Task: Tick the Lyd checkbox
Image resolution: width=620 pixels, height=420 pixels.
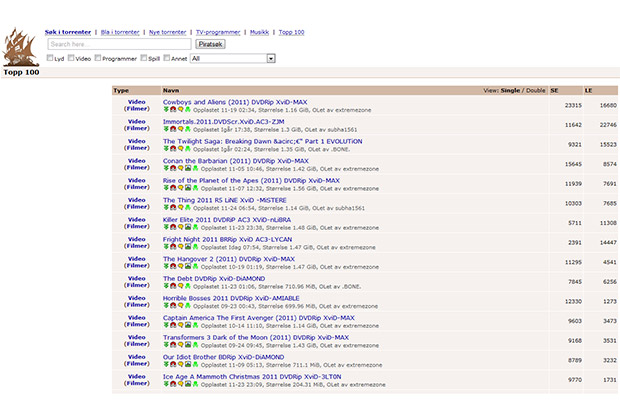Action: [x=50, y=58]
